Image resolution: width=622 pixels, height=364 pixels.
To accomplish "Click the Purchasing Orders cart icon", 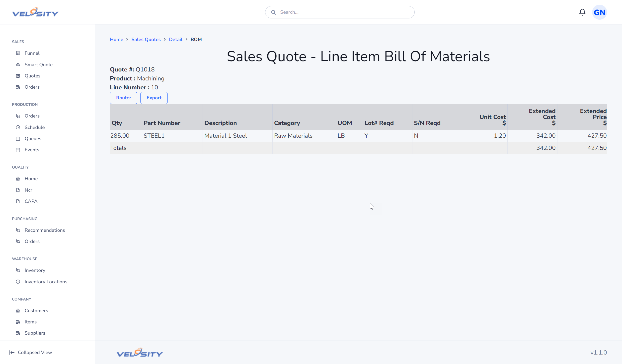I will (x=18, y=241).
